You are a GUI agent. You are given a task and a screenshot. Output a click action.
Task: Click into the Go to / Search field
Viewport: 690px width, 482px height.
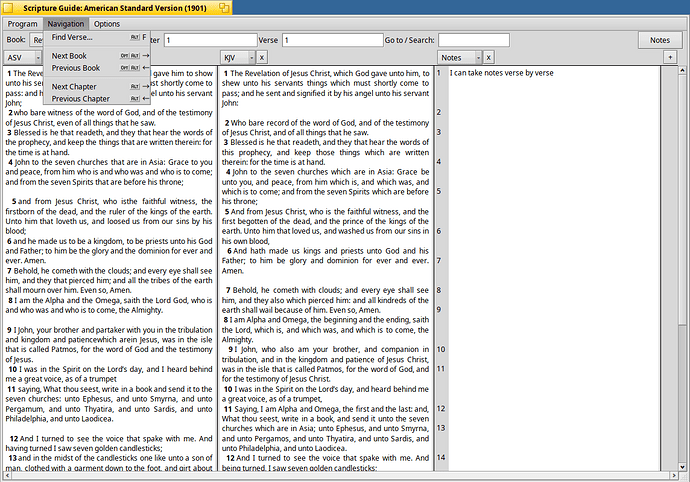click(474, 40)
